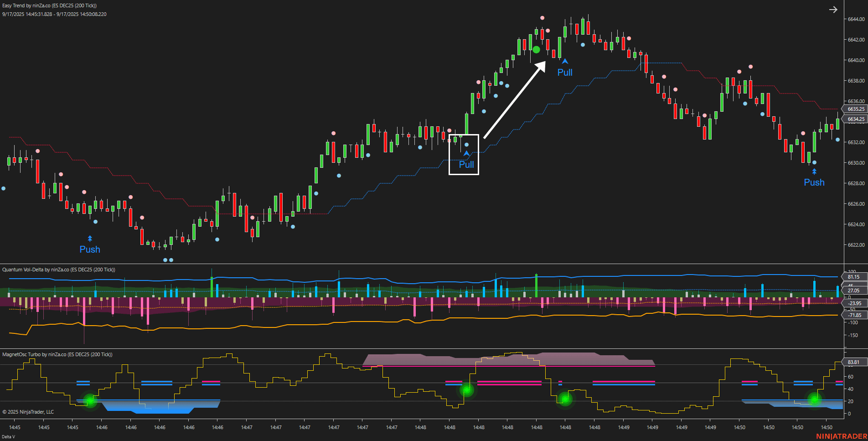Viewport: 868px width, 441px height.
Task: Click the double-arrow marker above the right-side Push label
Action: tap(814, 171)
